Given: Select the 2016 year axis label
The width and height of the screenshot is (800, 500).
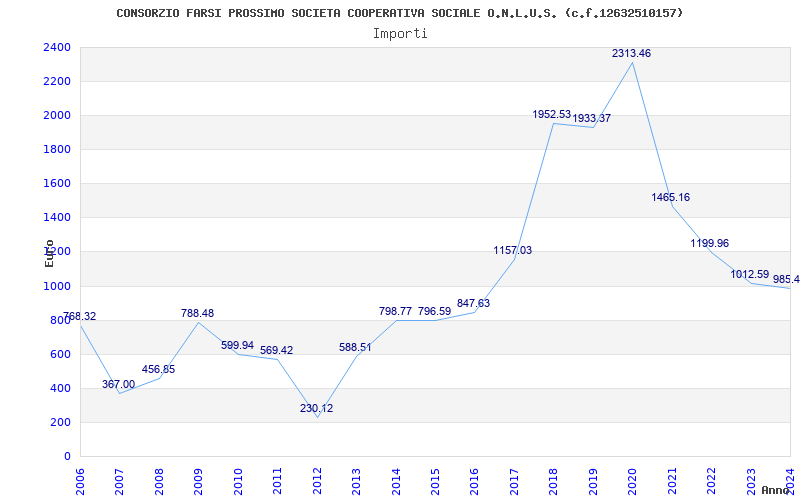Looking at the screenshot, I should 475,481.
